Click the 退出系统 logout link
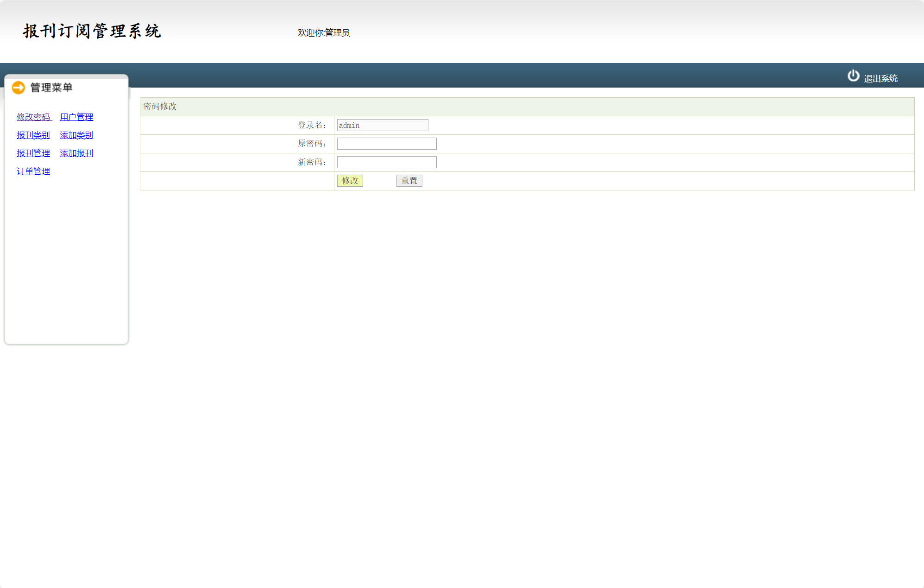Image resolution: width=924 pixels, height=588 pixels. (x=880, y=79)
